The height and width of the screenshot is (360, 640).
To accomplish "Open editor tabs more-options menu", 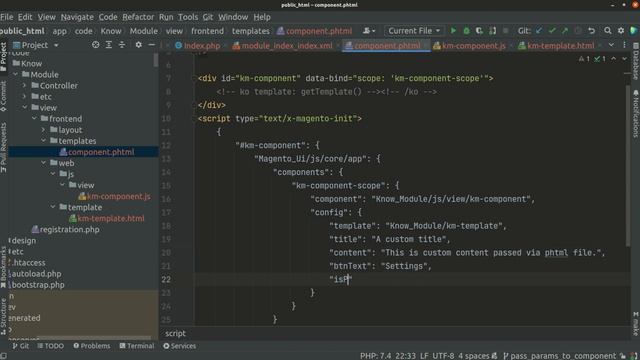I will tap(624, 45).
